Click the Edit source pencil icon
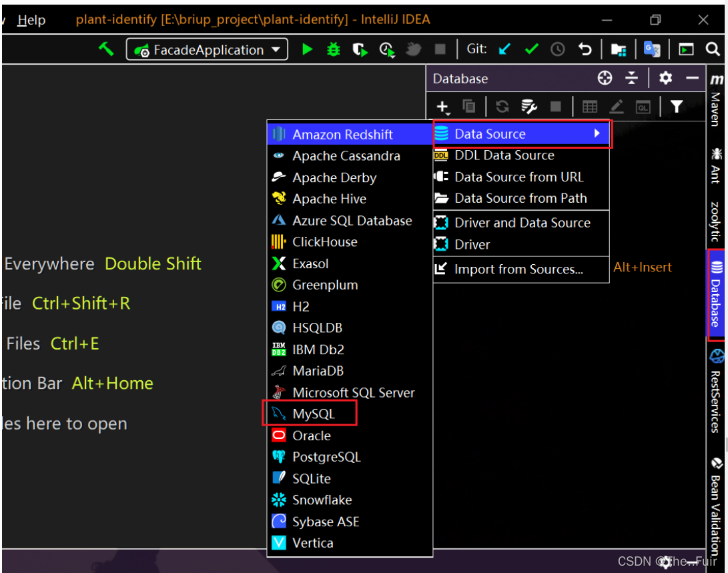Screen dimensions: 728x573 (x=616, y=107)
